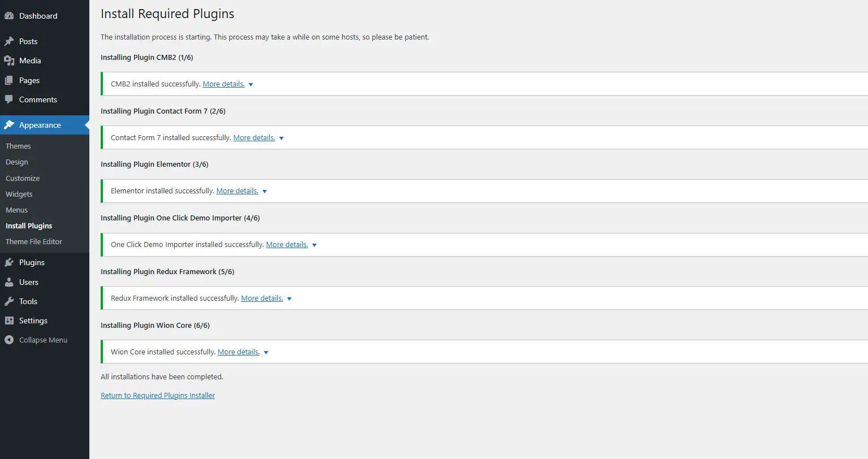
Task: Open Comments menu item
Action: [x=38, y=99]
